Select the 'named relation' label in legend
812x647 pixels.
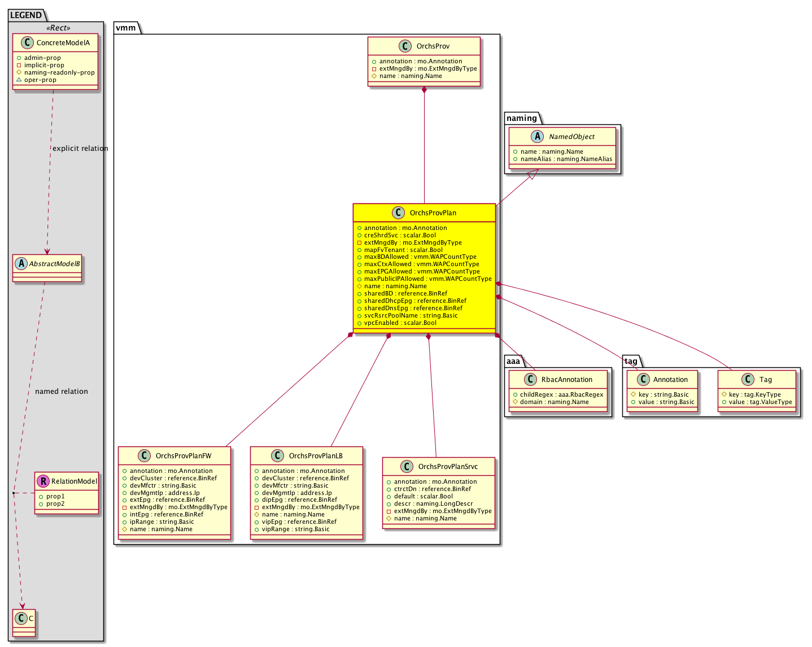[62, 392]
